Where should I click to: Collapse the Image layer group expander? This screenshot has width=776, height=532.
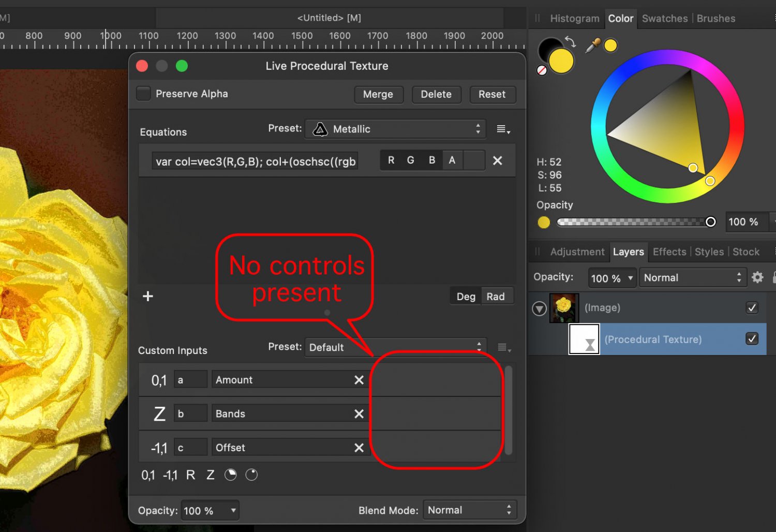pyautogui.click(x=539, y=308)
